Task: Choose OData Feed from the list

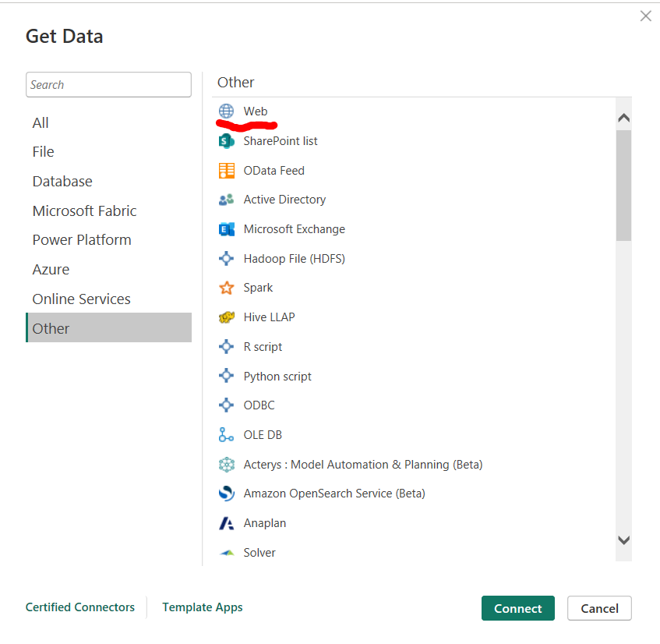Action: [274, 171]
